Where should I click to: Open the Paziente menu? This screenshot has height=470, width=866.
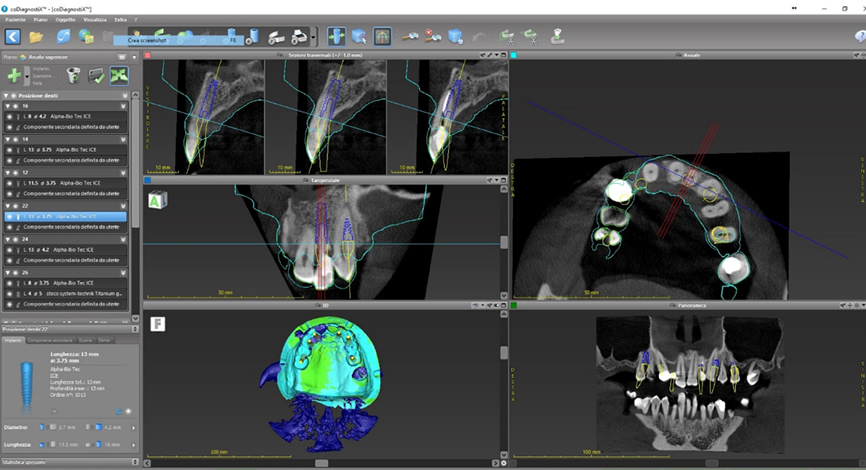click(13, 19)
